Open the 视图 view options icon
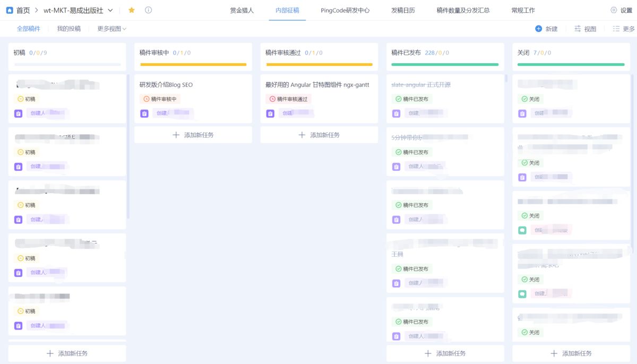The image size is (637, 364). pyautogui.click(x=578, y=29)
